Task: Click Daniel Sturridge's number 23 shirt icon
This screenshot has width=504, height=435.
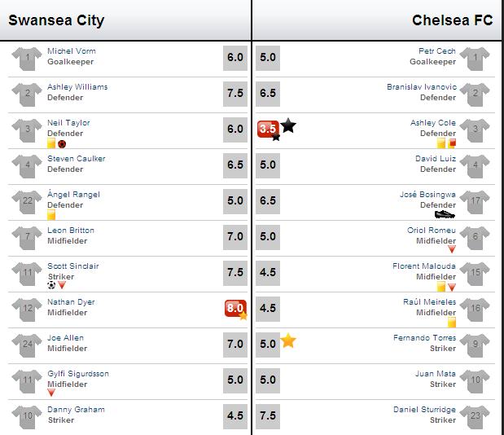Action: [475, 417]
